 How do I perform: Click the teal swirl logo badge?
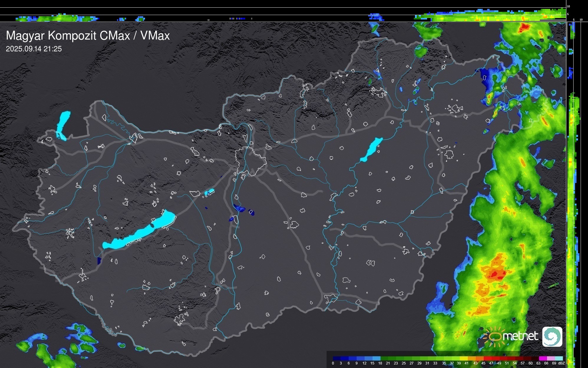552,336
